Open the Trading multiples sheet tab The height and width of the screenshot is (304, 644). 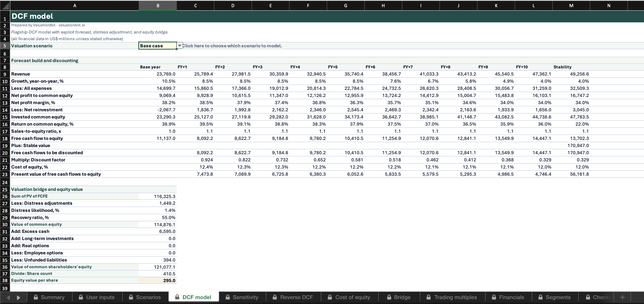point(452,297)
